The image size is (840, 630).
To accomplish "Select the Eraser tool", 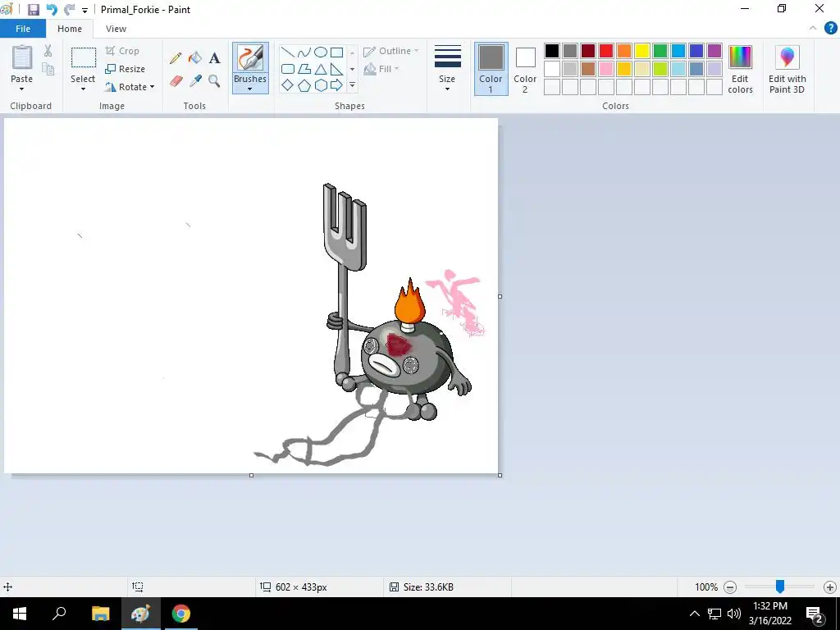I will pos(176,81).
